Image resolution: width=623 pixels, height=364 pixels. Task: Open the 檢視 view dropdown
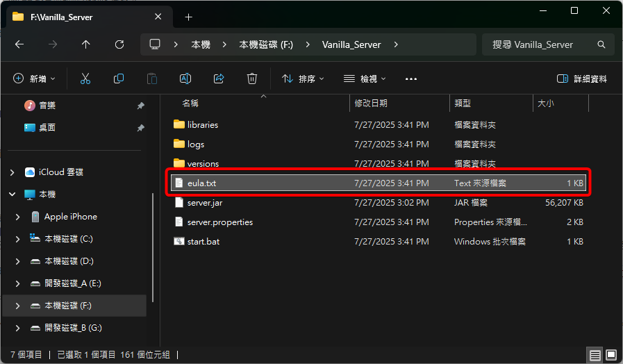[x=365, y=79]
